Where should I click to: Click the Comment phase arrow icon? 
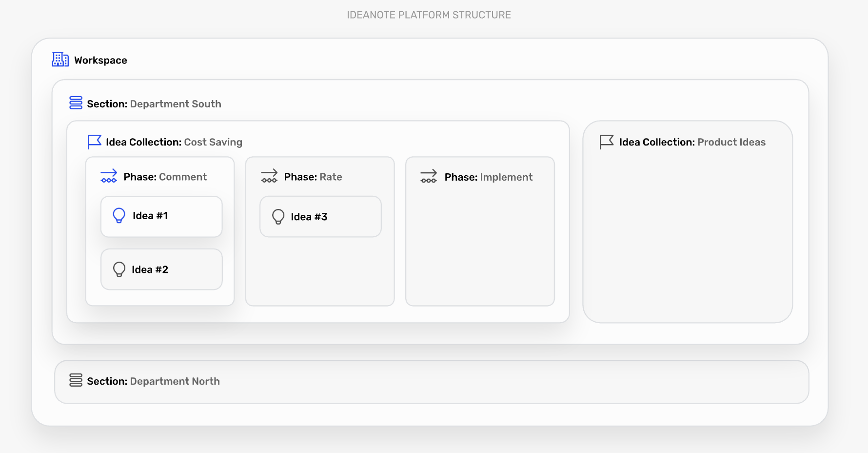[109, 176]
